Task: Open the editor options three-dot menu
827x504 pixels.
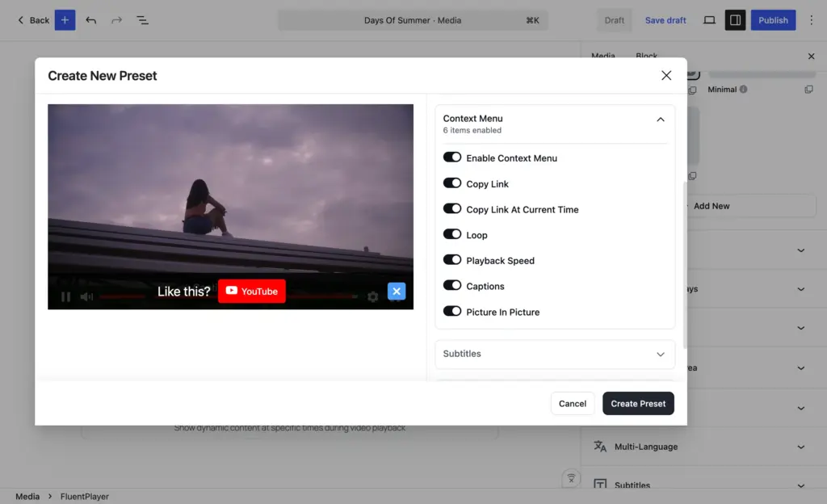Action: click(811, 20)
